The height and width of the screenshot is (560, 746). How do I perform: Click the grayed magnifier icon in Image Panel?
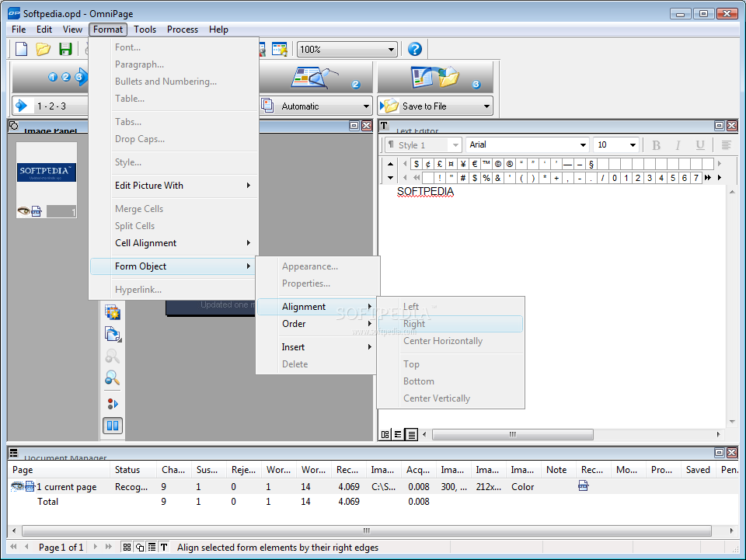coord(113,356)
